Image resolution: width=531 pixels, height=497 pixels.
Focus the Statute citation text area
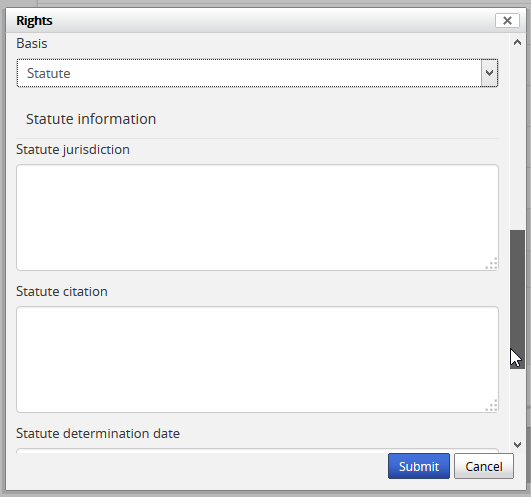(x=257, y=360)
